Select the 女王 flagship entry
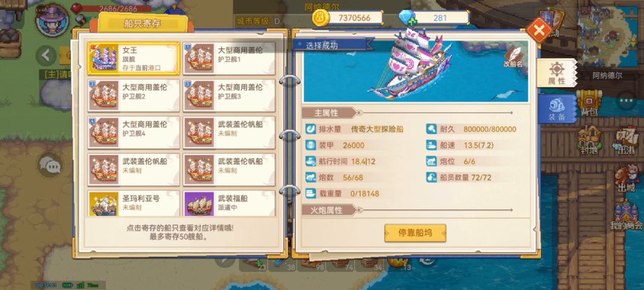This screenshot has height=290, width=644. pos(134,58)
